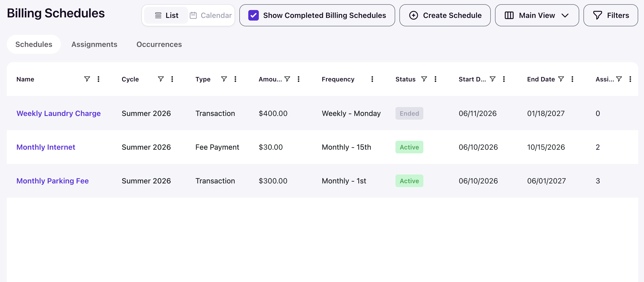Click Active badge for Monthly Parking Fee

(x=409, y=181)
